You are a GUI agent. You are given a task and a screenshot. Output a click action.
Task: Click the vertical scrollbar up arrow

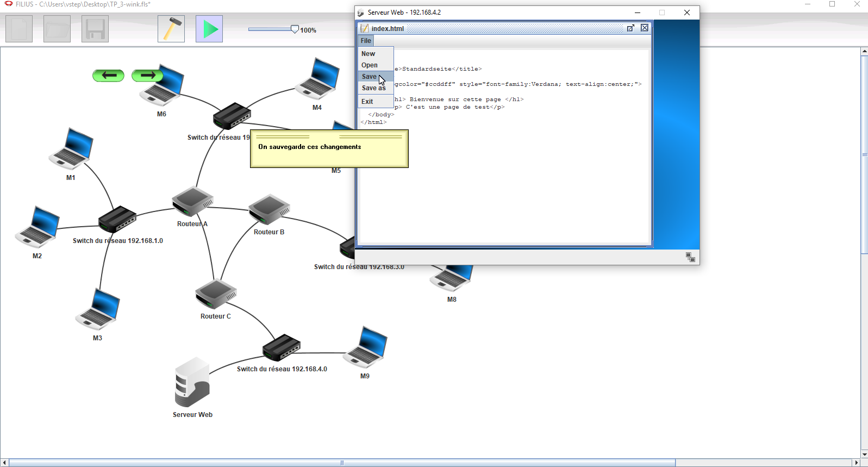click(x=864, y=51)
